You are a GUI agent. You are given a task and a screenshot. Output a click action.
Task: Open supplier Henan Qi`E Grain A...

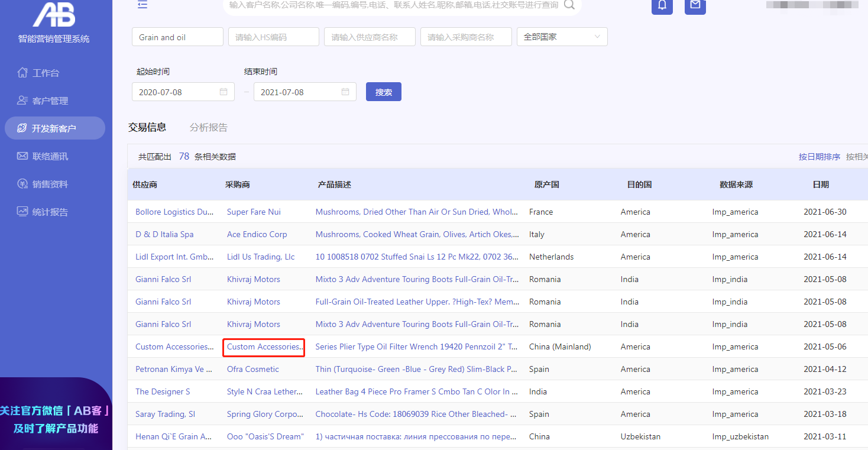(x=174, y=436)
